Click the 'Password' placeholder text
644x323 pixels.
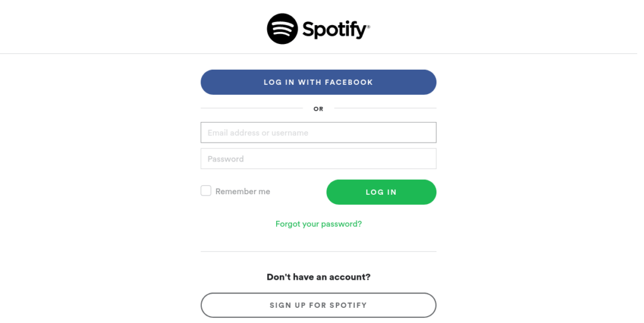226,159
